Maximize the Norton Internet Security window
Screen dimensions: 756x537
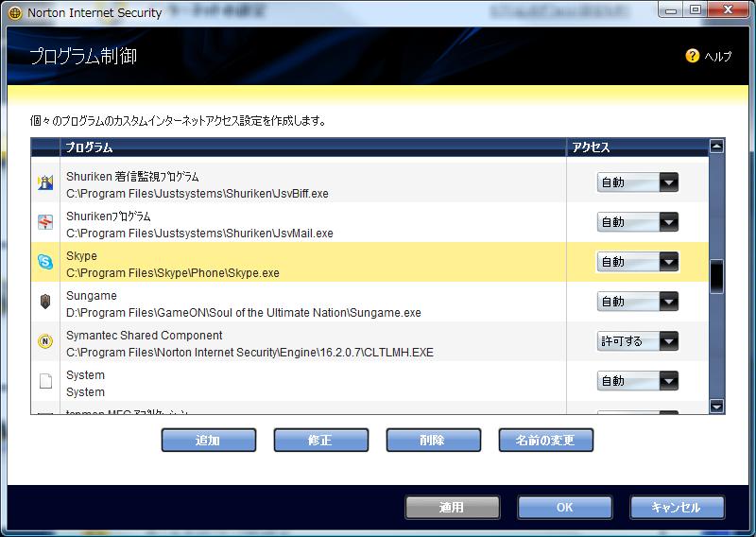696,10
